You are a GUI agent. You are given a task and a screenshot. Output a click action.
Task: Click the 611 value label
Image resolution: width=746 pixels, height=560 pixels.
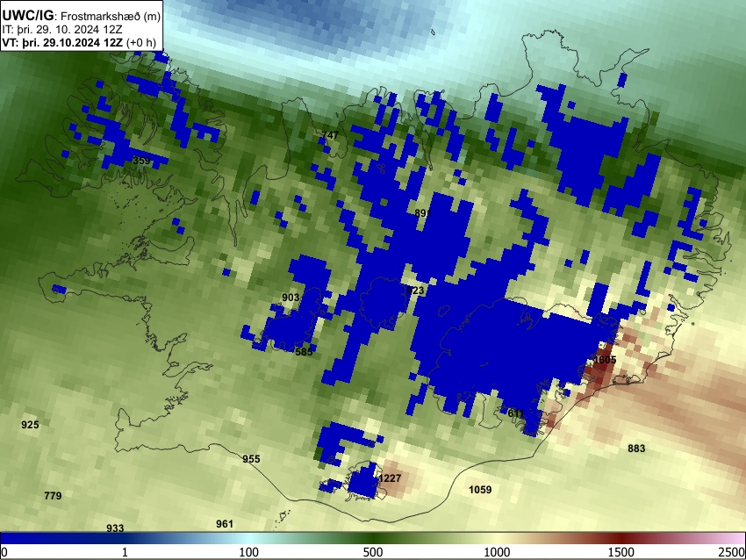tap(516, 413)
